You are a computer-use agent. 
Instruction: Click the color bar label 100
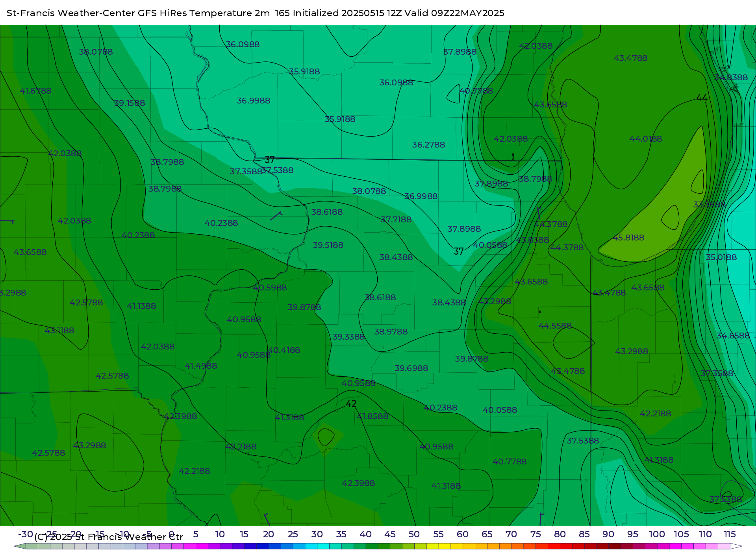(x=657, y=534)
